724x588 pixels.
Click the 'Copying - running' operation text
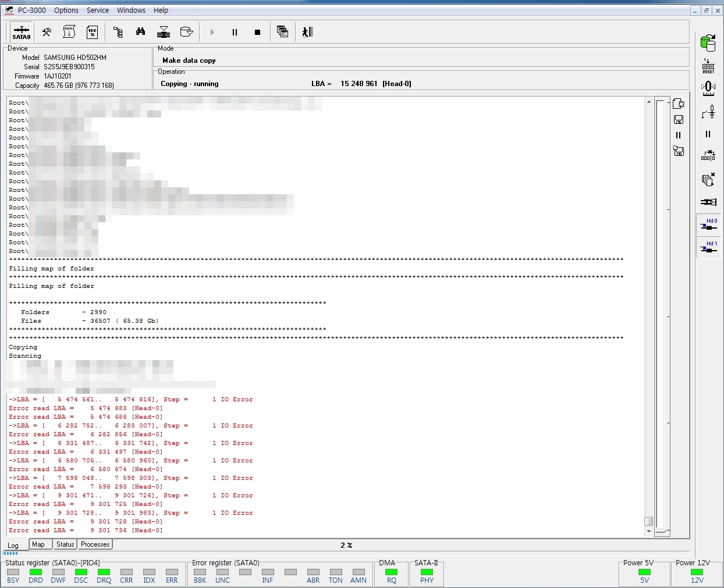190,84
